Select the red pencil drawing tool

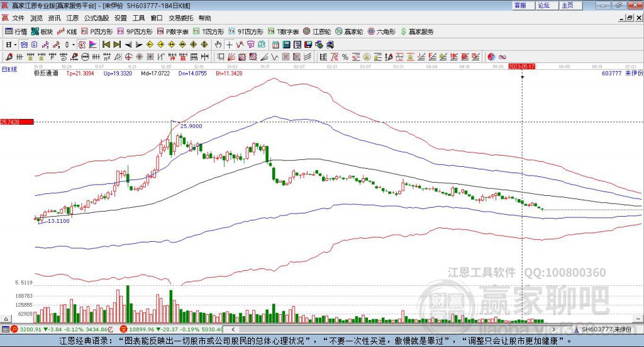[9, 57]
